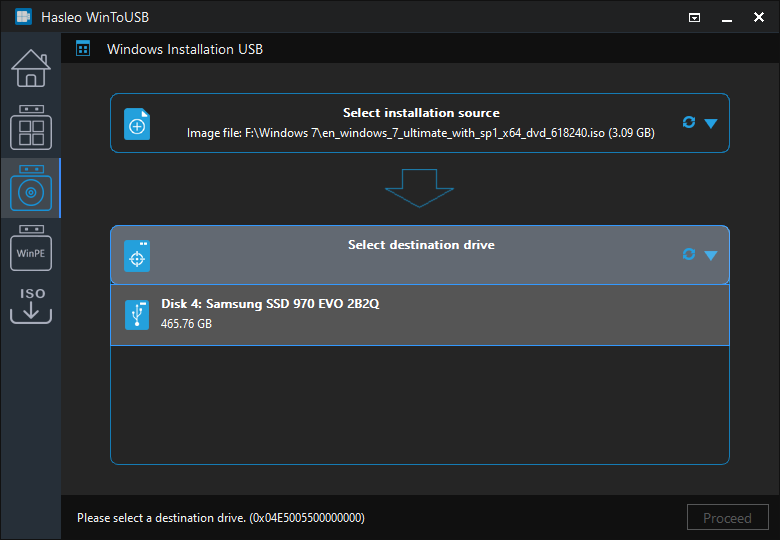Close the Hasleo WinToUSB window

click(759, 17)
